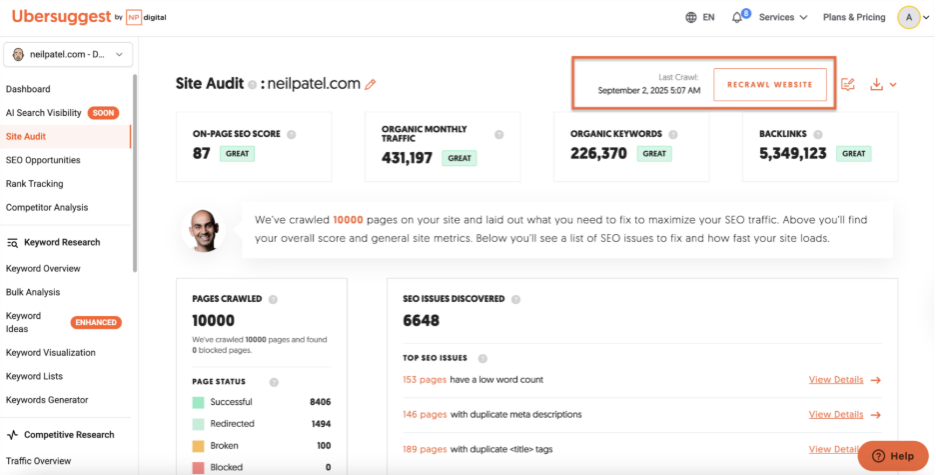Viewport: 936px width, 475px height.
Task: Click the export download icon
Action: point(876,85)
